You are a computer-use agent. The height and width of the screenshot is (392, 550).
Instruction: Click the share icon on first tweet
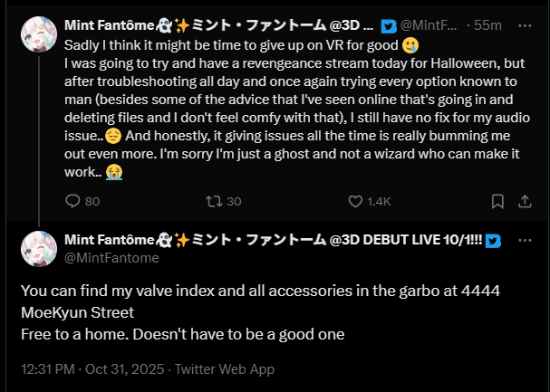(x=526, y=201)
